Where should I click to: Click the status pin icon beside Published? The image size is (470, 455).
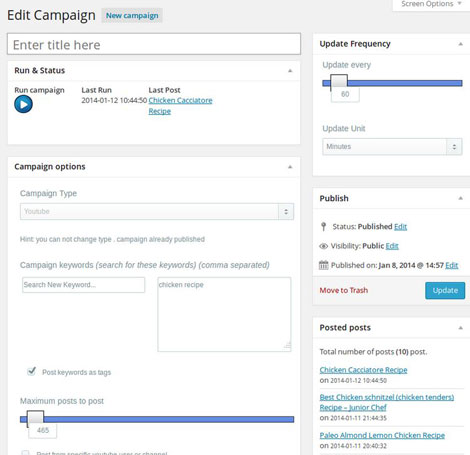point(323,227)
